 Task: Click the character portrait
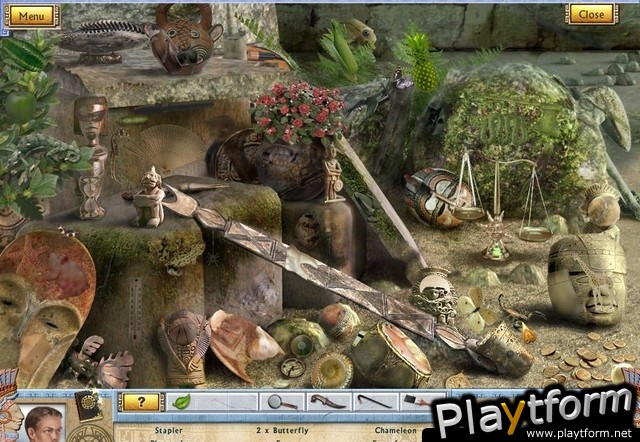tap(44, 424)
